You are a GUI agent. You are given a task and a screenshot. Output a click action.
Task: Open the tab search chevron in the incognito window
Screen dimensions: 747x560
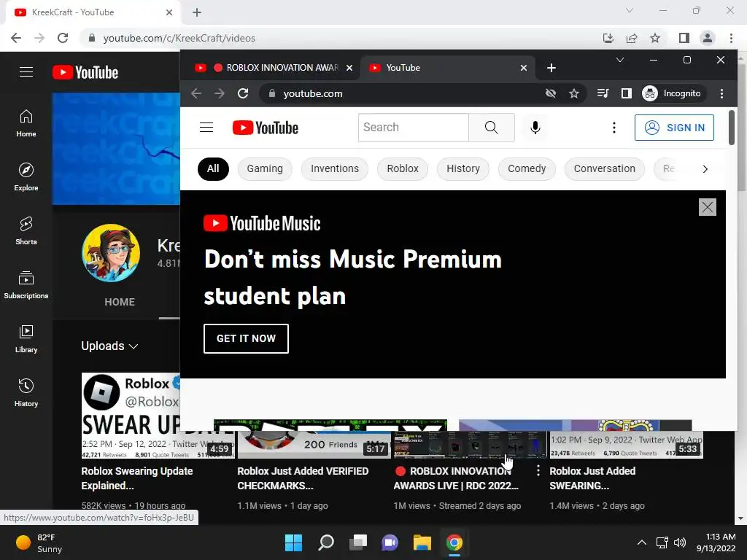point(620,60)
